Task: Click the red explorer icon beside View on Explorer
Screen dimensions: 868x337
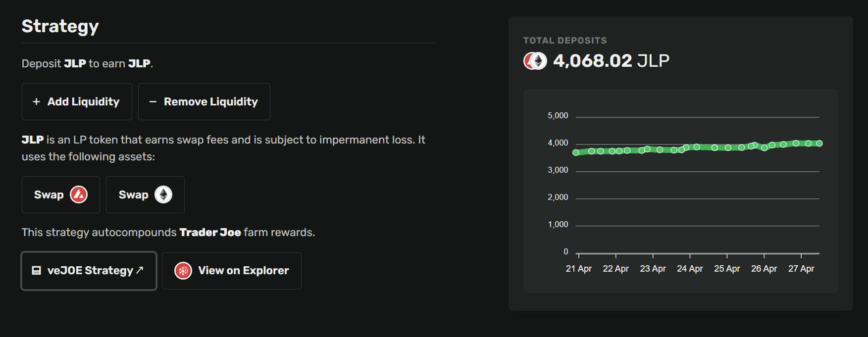Action: (183, 271)
